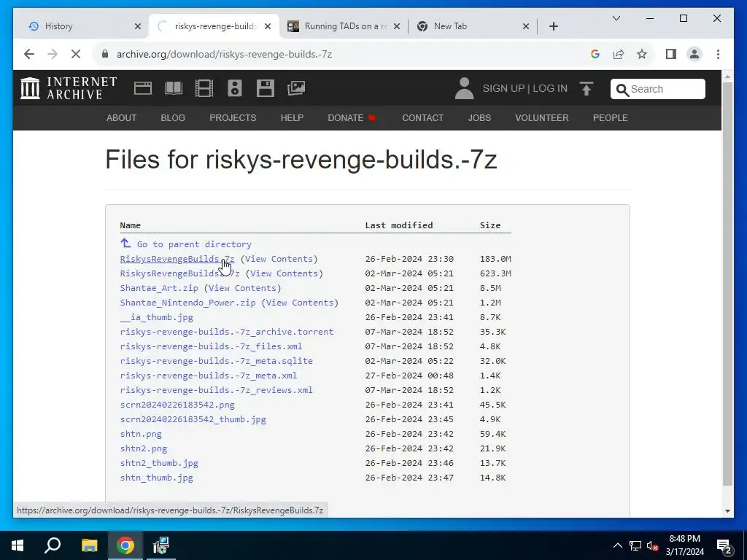Open the Images icon
Screen dimensions: 747x560
[x=296, y=88]
